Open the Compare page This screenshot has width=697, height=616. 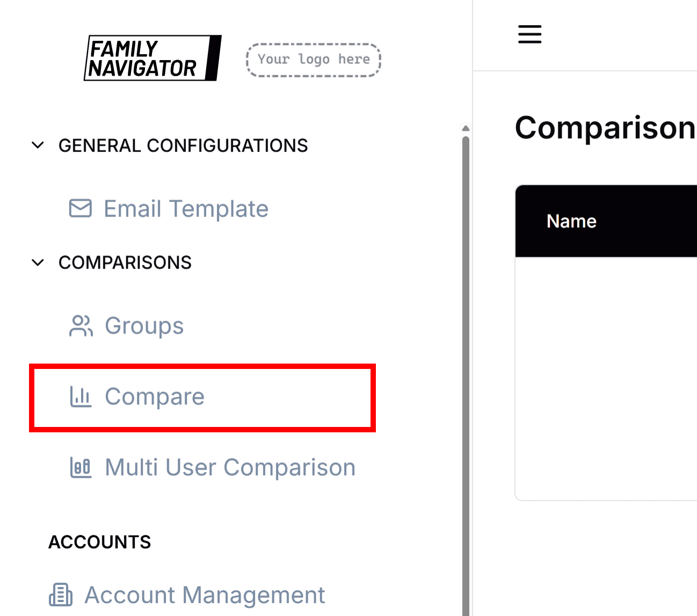(155, 396)
